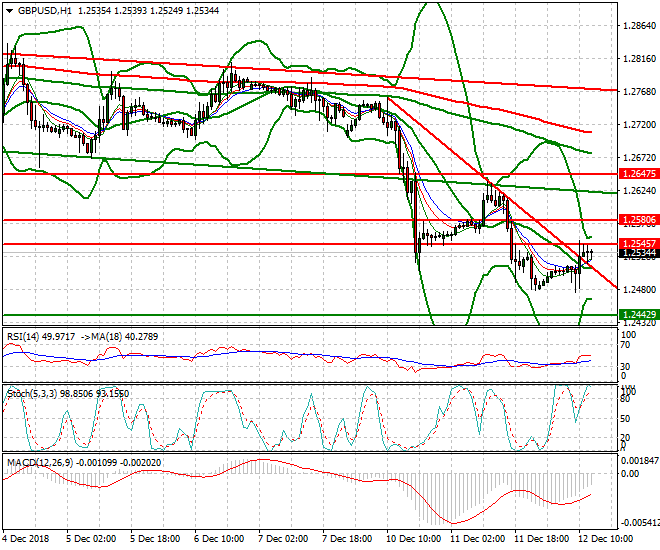
Task: Select the green 1.24429 price level label
Action: (x=639, y=314)
